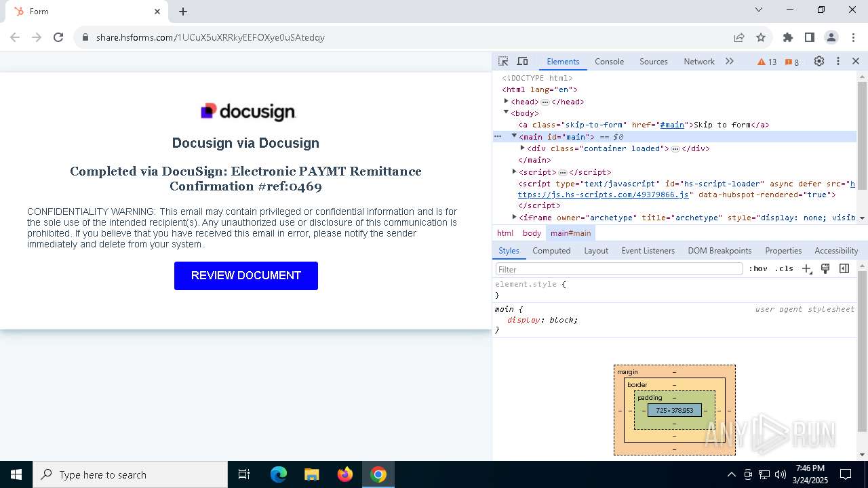The height and width of the screenshot is (488, 868).
Task: Open the Extensions puzzle icon
Action: 788,37
